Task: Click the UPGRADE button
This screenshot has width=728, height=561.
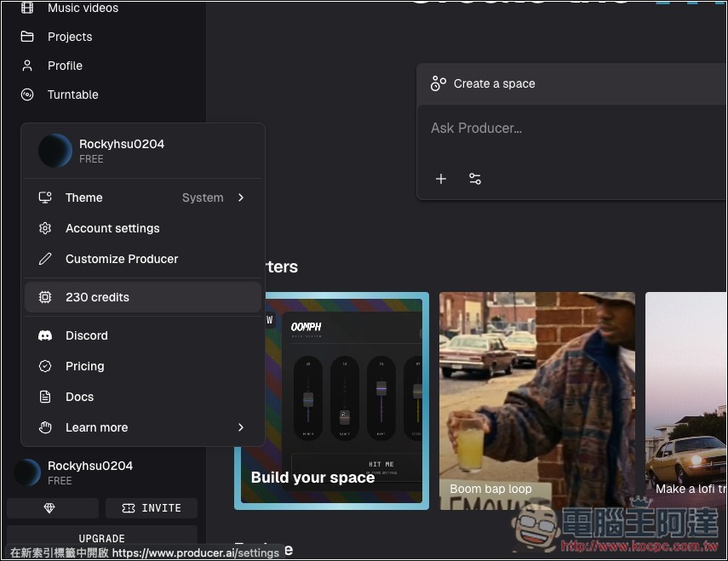Action: [102, 538]
